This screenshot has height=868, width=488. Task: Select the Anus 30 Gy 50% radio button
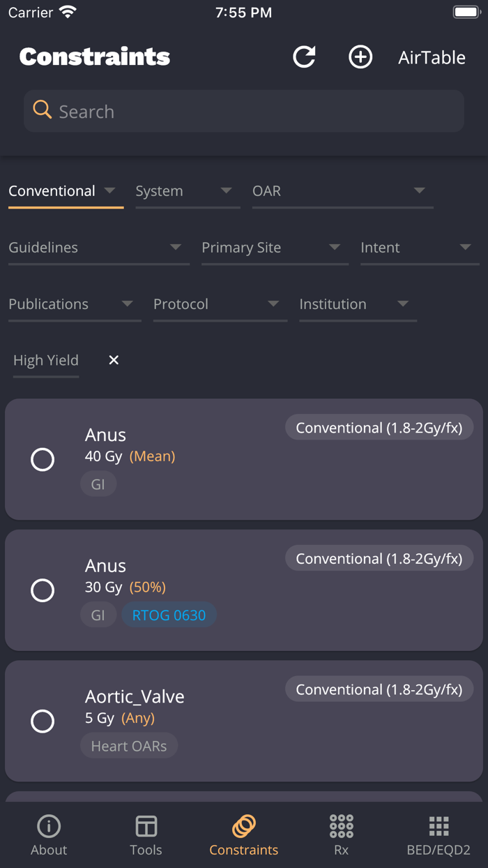[x=43, y=590]
